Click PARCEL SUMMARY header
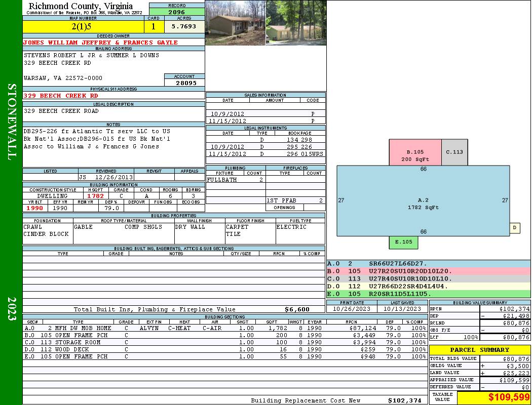Image resolution: width=532 pixels, height=405 pixels. (480, 350)
